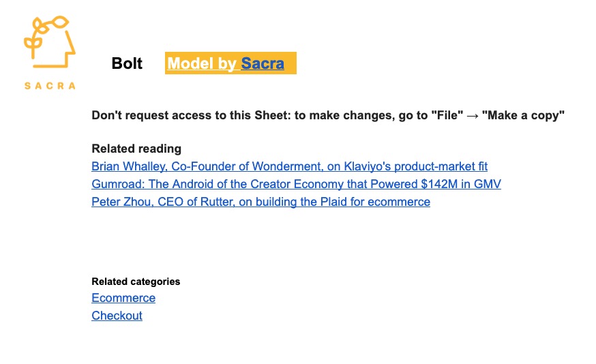
Task: Select the "Don't request access" notice text
Action: pyautogui.click(x=328, y=115)
